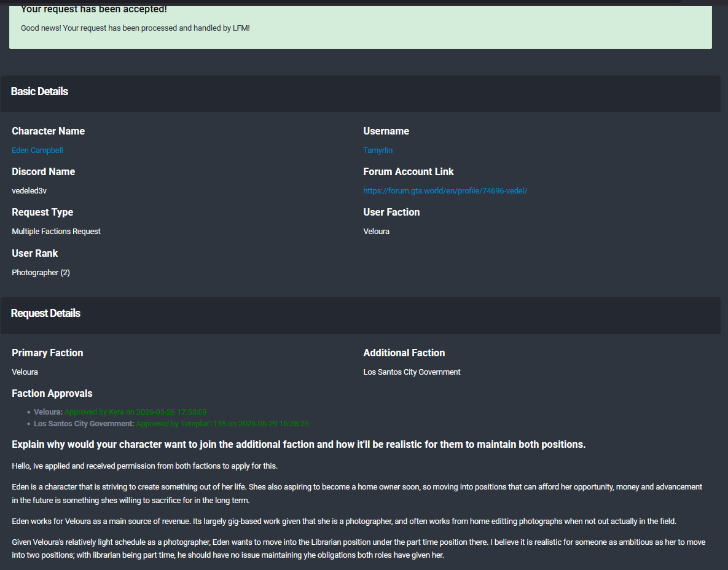Click the Character Name label

pyautogui.click(x=49, y=131)
